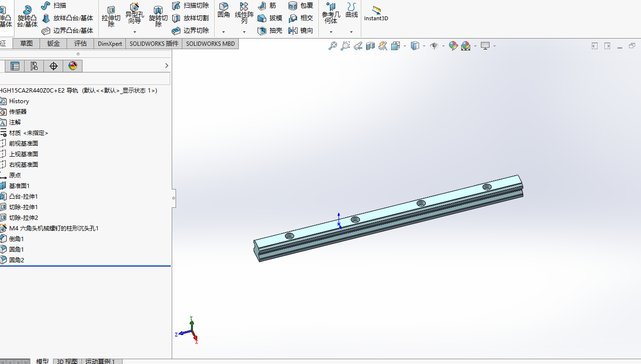The height and width of the screenshot is (364, 641).
Task: Open the View Orientation cube icon
Action: [396, 46]
